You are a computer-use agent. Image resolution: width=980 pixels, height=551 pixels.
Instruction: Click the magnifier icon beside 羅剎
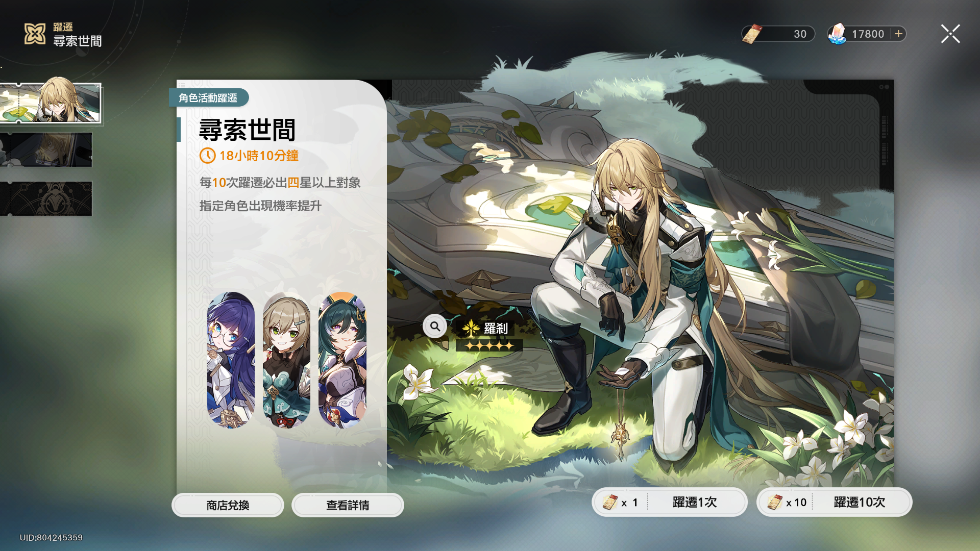pyautogui.click(x=435, y=327)
